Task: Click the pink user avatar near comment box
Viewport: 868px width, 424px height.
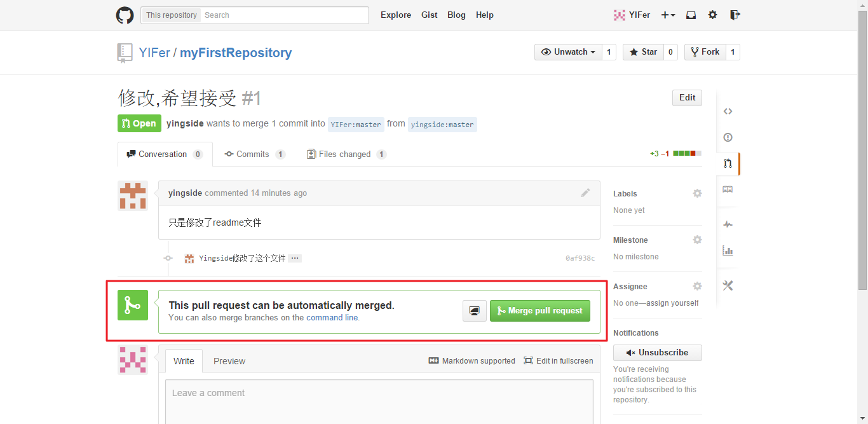Action: (x=133, y=359)
